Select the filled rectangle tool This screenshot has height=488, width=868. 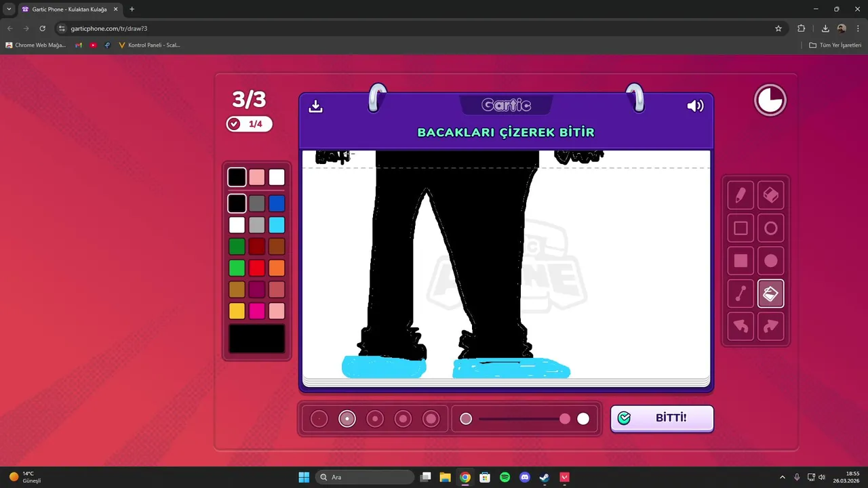741,261
